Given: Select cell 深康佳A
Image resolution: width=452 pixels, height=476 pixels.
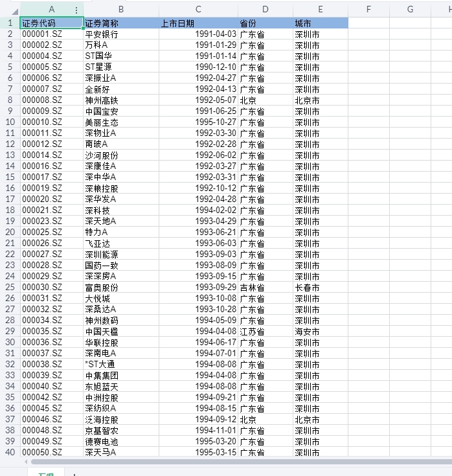Looking at the screenshot, I should click(x=121, y=166).
